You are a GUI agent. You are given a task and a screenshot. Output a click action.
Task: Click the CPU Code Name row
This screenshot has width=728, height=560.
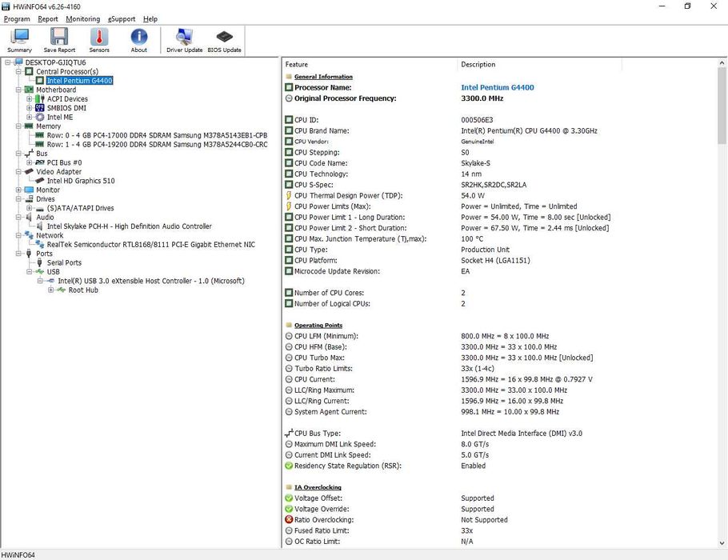(x=499, y=163)
